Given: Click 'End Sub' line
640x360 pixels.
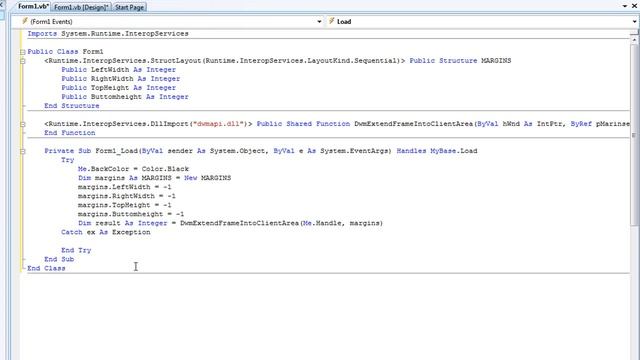Looking at the screenshot, I should point(59,259).
